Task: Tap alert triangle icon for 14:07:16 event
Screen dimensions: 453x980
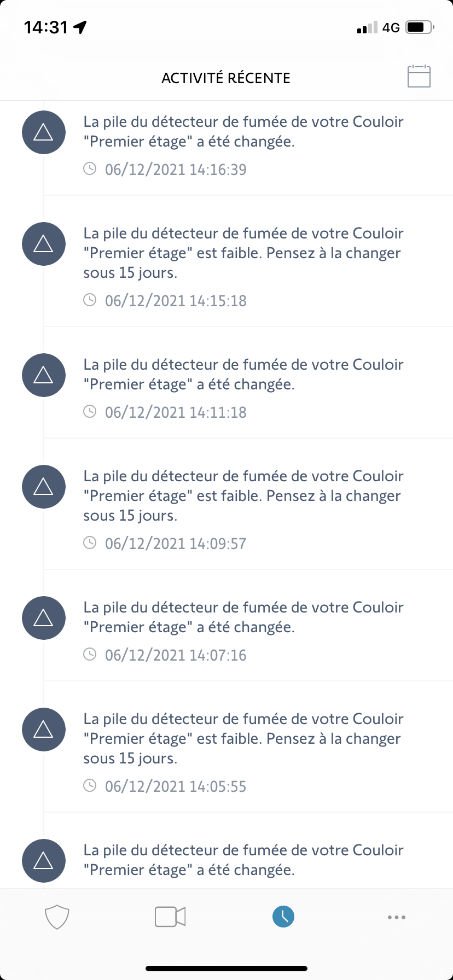Action: pos(44,618)
